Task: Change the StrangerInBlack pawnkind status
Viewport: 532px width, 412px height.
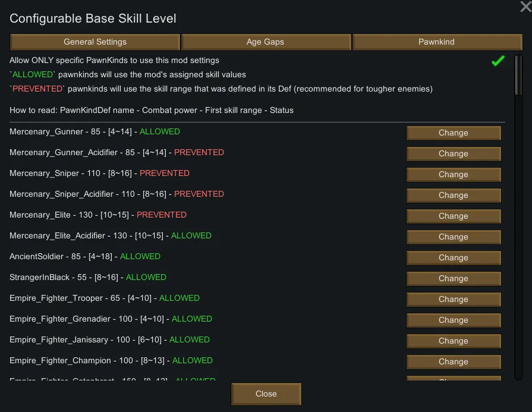Action: click(x=454, y=279)
